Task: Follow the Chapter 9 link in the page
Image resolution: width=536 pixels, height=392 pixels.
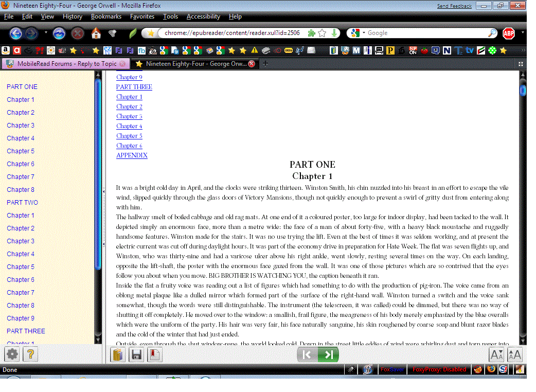Action: pyautogui.click(x=129, y=77)
